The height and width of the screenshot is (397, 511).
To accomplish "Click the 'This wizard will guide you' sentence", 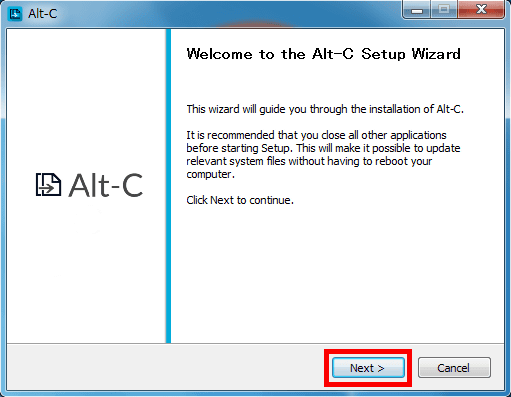I will 325,109.
